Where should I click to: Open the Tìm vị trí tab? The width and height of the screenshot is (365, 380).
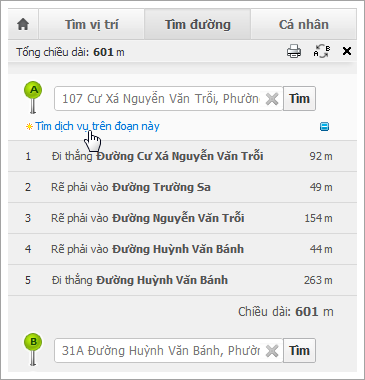point(92,25)
